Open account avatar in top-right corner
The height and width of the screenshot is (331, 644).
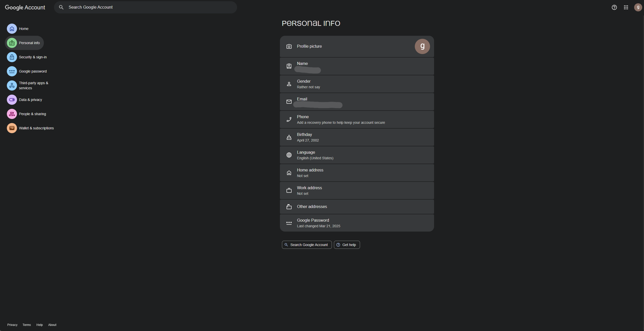(x=638, y=7)
